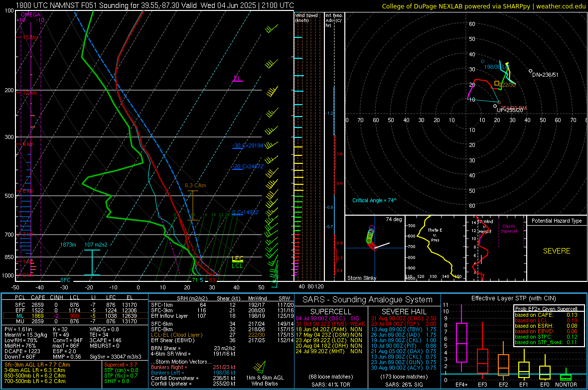Image resolution: width=588 pixels, height=390 pixels.
Task: Click the 'SigSvr = 33047 m3/s3' value
Action: coord(116,357)
